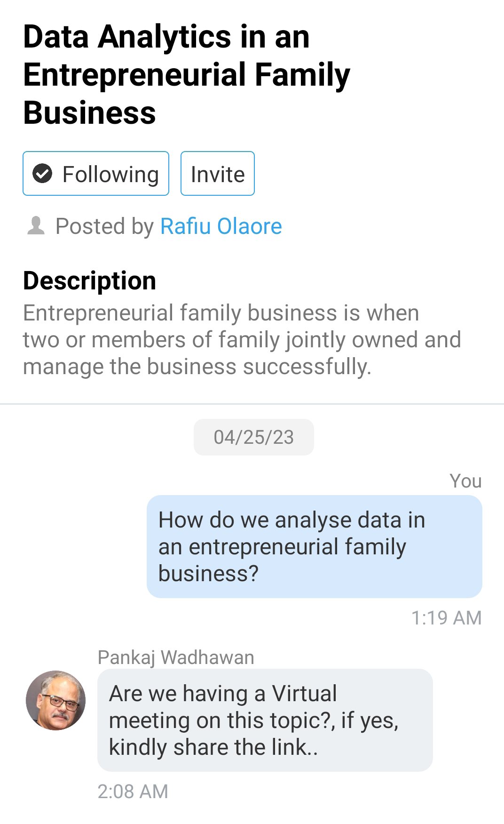Click "kindly share the link.." in Pankaj's message
Screen dimensions: 504x824
213,747
